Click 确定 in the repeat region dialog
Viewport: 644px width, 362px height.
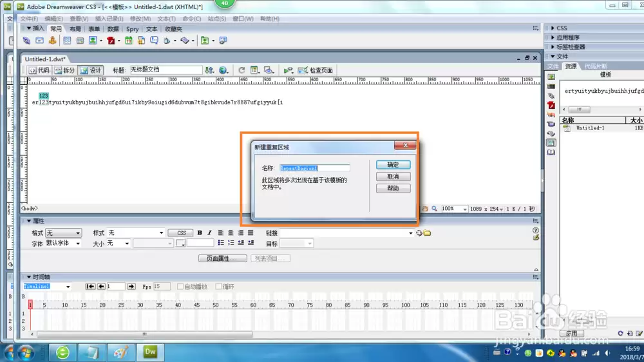click(x=393, y=165)
